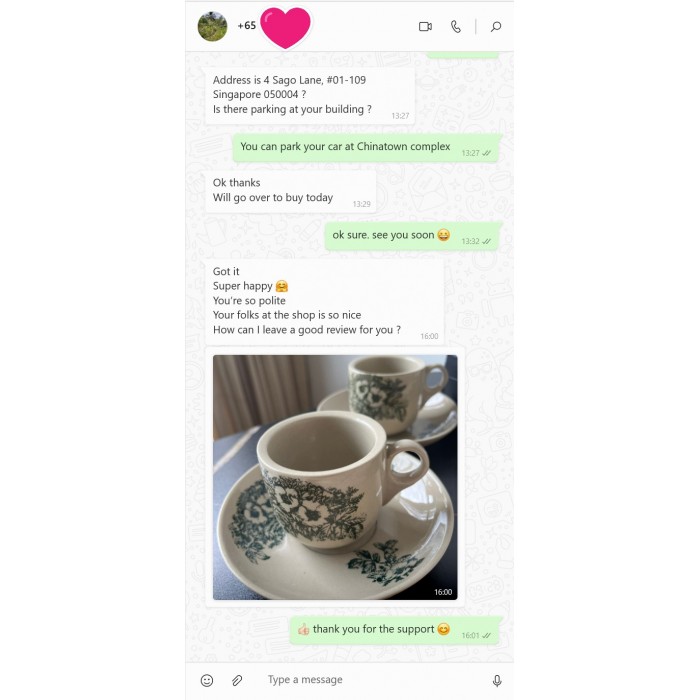700x700 pixels.
Task: Search within this chat
Action: coord(496,27)
